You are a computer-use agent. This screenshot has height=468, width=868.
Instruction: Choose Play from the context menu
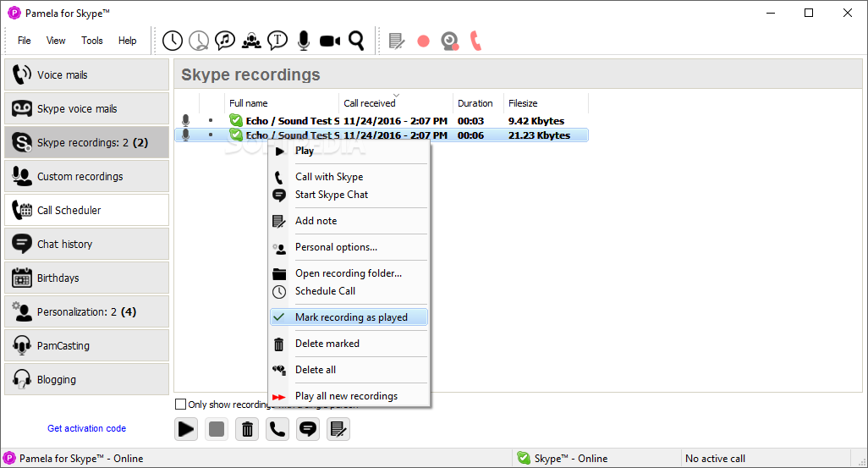[349, 151]
